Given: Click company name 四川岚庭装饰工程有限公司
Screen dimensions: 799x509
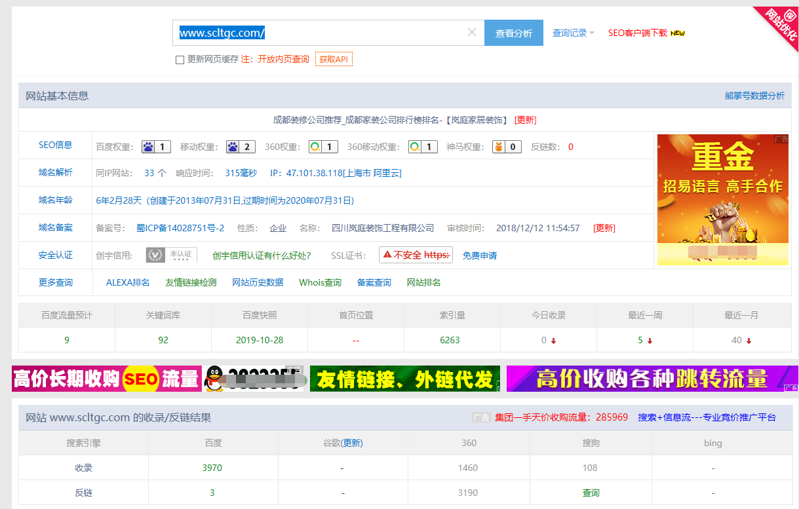Looking at the screenshot, I should pos(383,228).
